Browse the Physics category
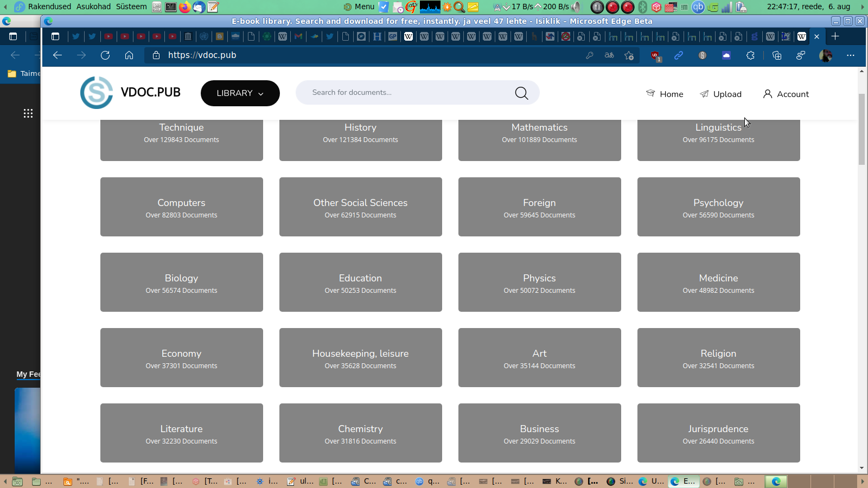The image size is (868, 488). tap(540, 282)
